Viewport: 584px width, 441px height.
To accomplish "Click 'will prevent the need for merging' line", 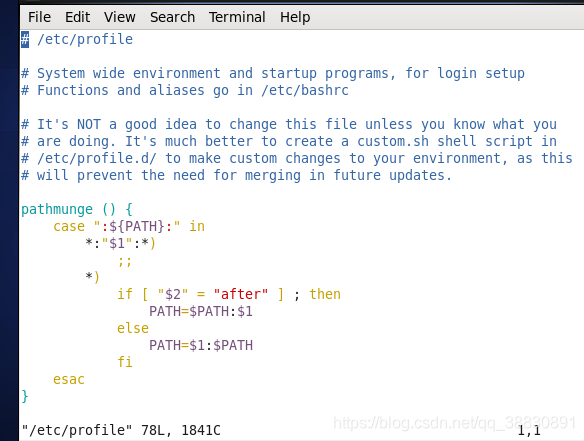I will [237, 175].
